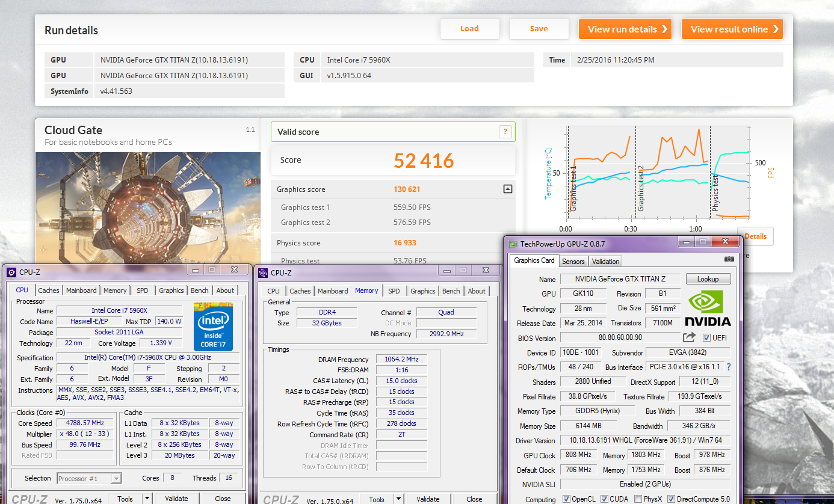The image size is (834, 504).
Task: Click the Cloud Gate benchmark thumbnail image
Action: pyautogui.click(x=148, y=207)
